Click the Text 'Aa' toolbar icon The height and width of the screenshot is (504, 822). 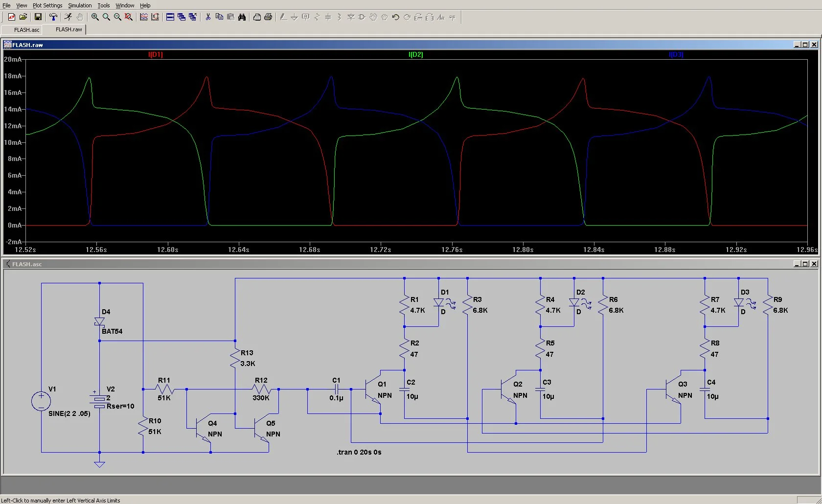click(x=441, y=17)
